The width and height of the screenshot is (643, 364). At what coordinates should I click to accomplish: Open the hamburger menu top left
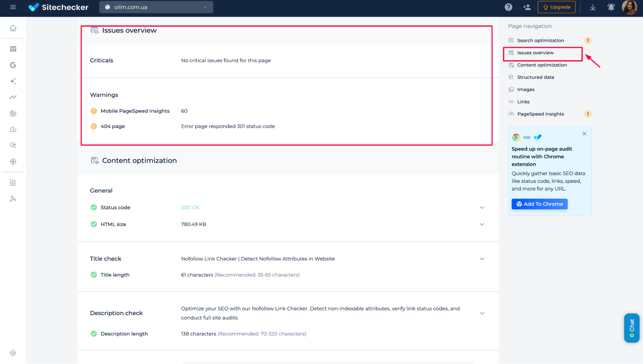click(13, 7)
